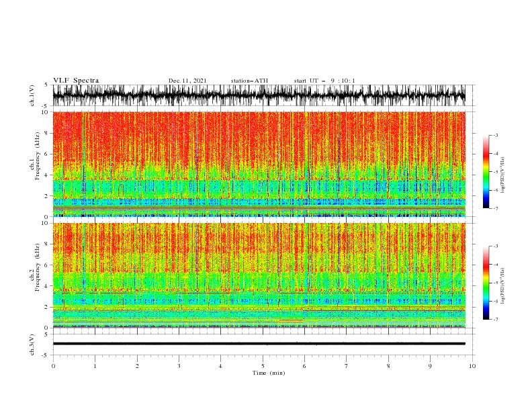532x411 pixels.
Task: Click the "-7" tick on ch.2 color bar
Action: [495, 320]
